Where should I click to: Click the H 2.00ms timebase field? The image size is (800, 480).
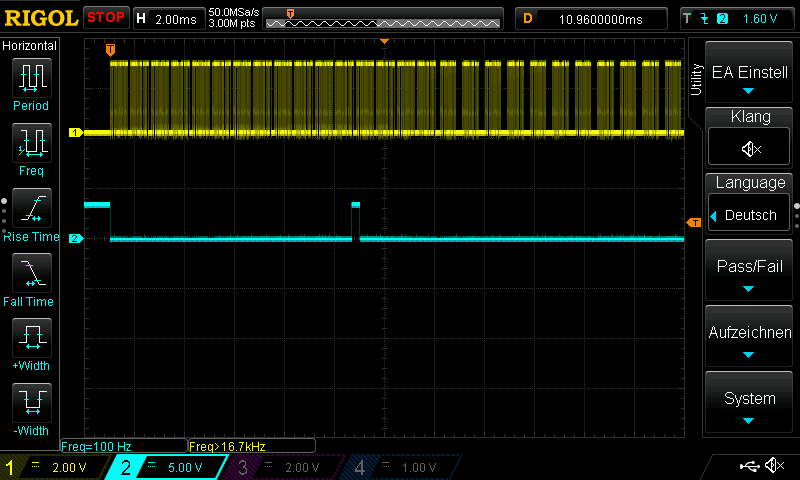(x=168, y=19)
